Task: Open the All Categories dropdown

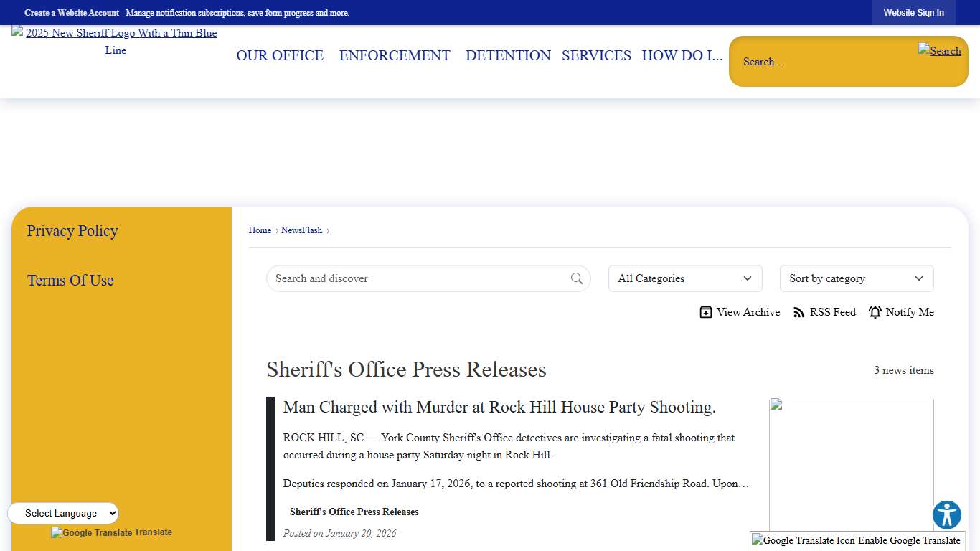Action: click(x=684, y=278)
